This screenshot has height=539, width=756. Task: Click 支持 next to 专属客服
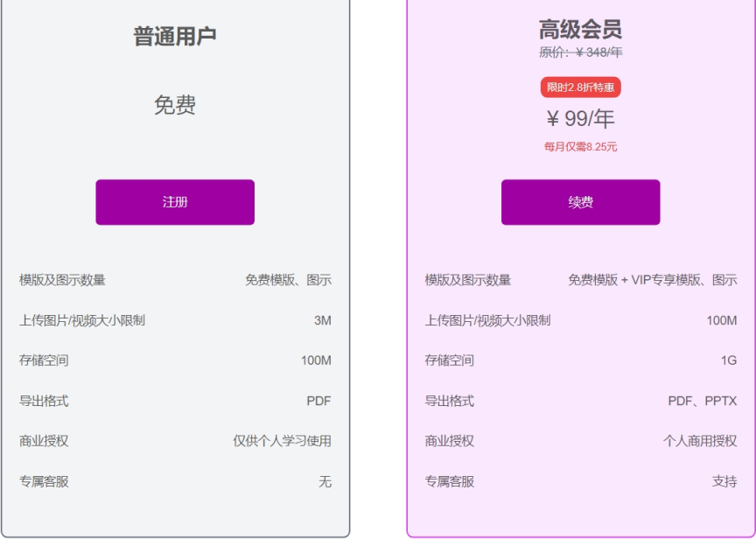tap(724, 481)
